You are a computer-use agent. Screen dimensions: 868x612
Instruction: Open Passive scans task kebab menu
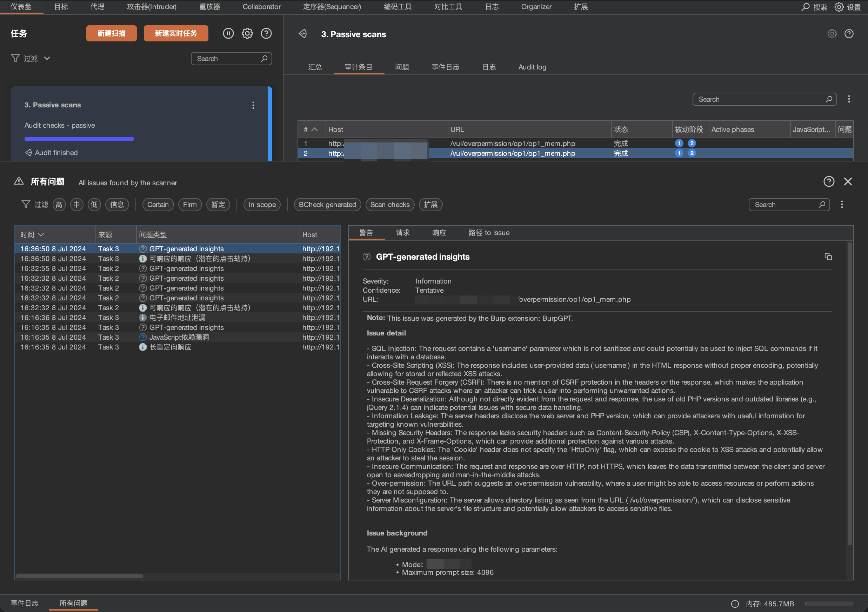253,105
